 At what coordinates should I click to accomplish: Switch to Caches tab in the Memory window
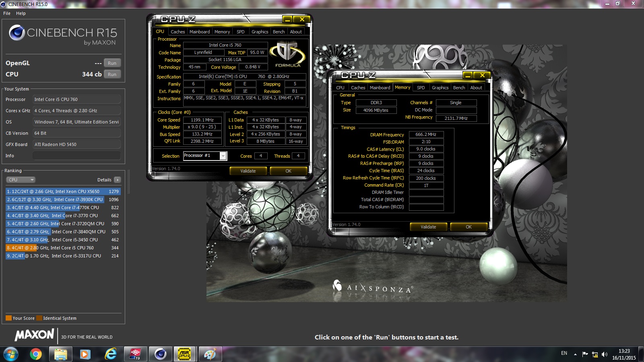click(358, 88)
